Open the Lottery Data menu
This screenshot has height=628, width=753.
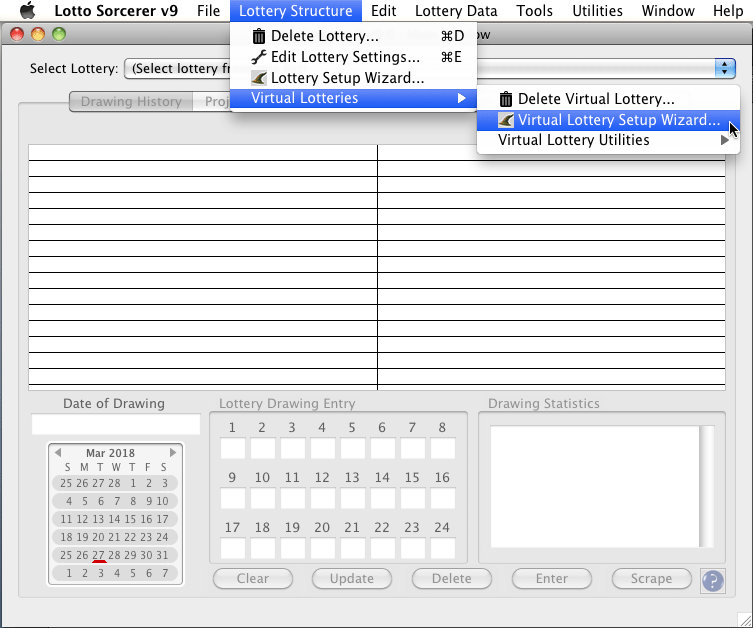456,11
